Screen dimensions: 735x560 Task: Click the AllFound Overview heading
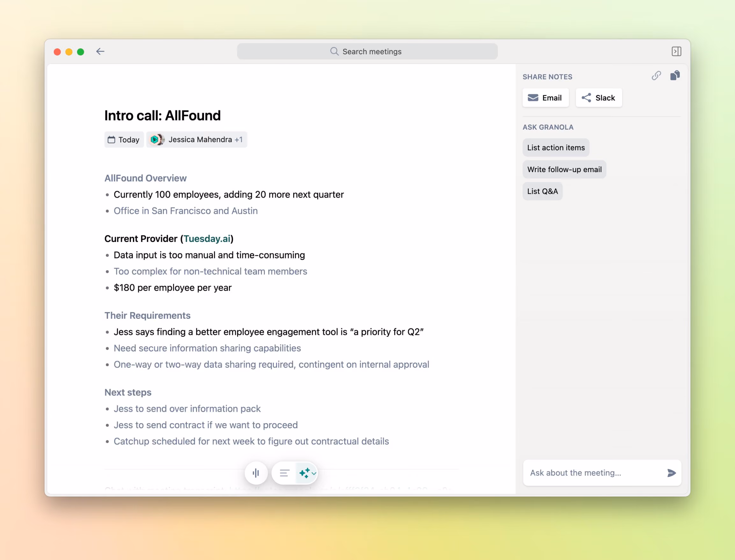coord(145,178)
